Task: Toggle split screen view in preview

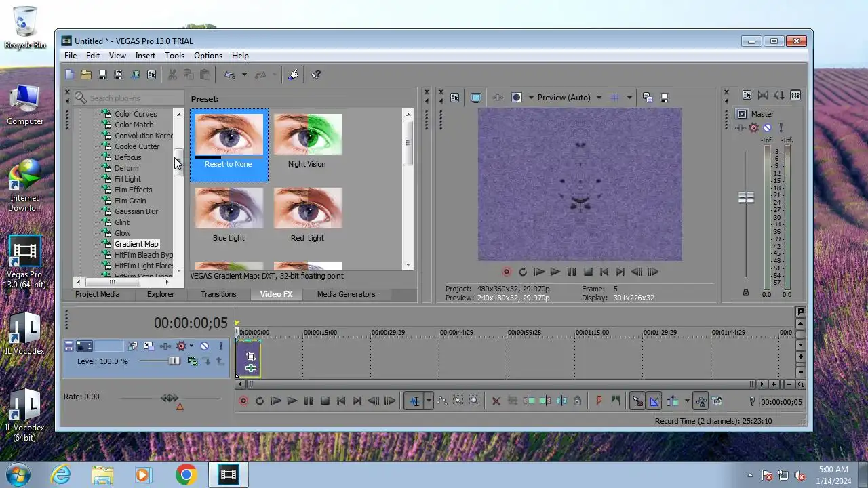Action: pyautogui.click(x=517, y=98)
